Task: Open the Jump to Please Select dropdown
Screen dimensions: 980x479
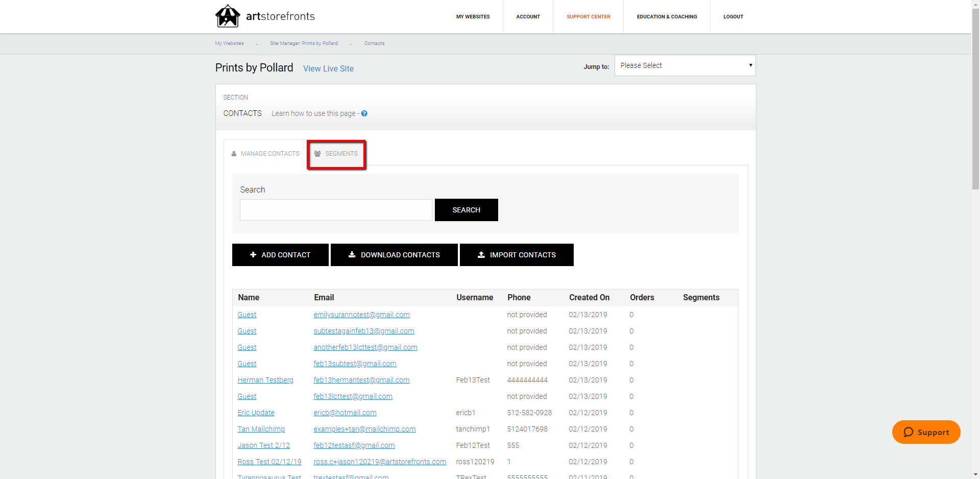Action: pos(684,65)
